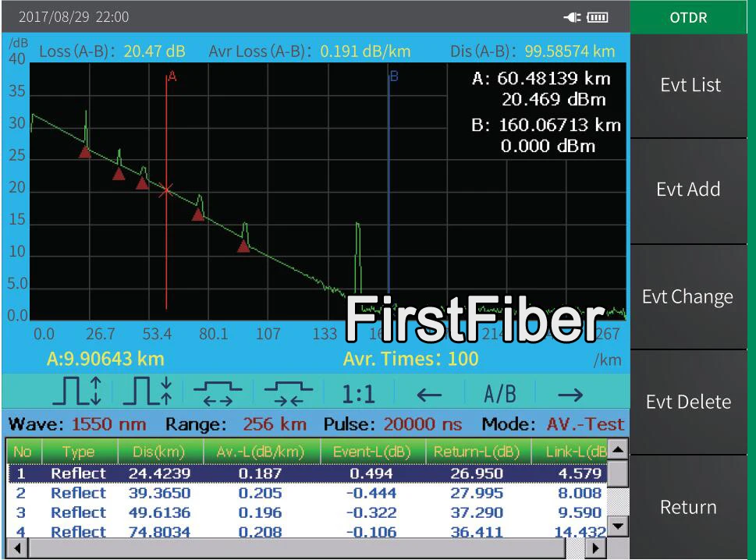Click the Avr. Times: 100 readout

pos(411,359)
